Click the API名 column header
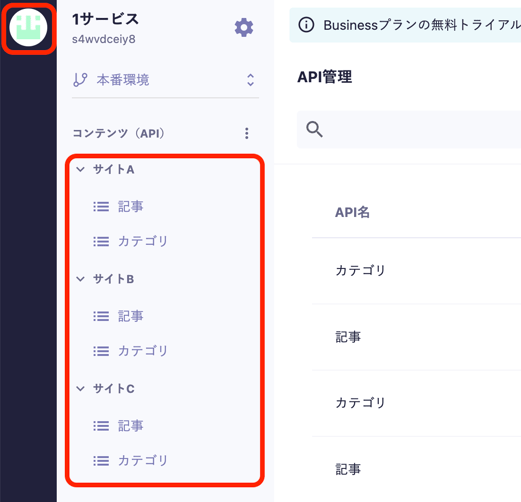 (x=352, y=212)
